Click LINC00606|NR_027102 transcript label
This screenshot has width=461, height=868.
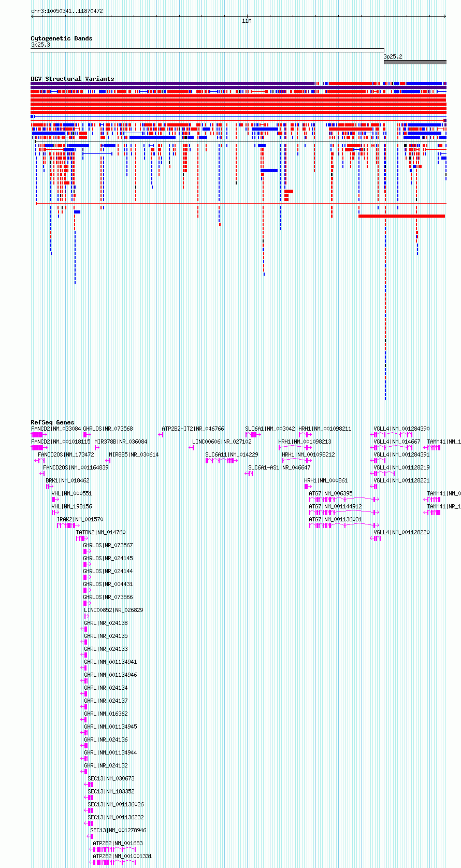point(222,442)
